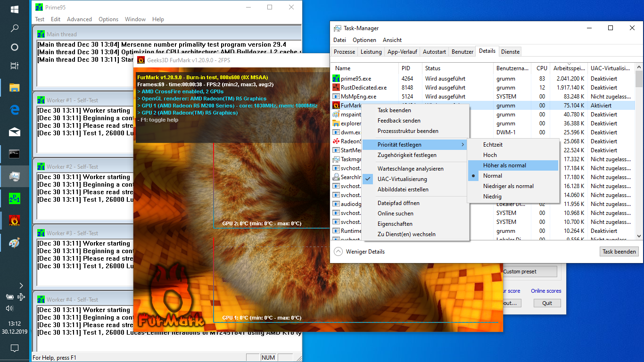This screenshot has height=362, width=644.
Task: Click the MsMpEng.exe process icon
Action: (336, 97)
